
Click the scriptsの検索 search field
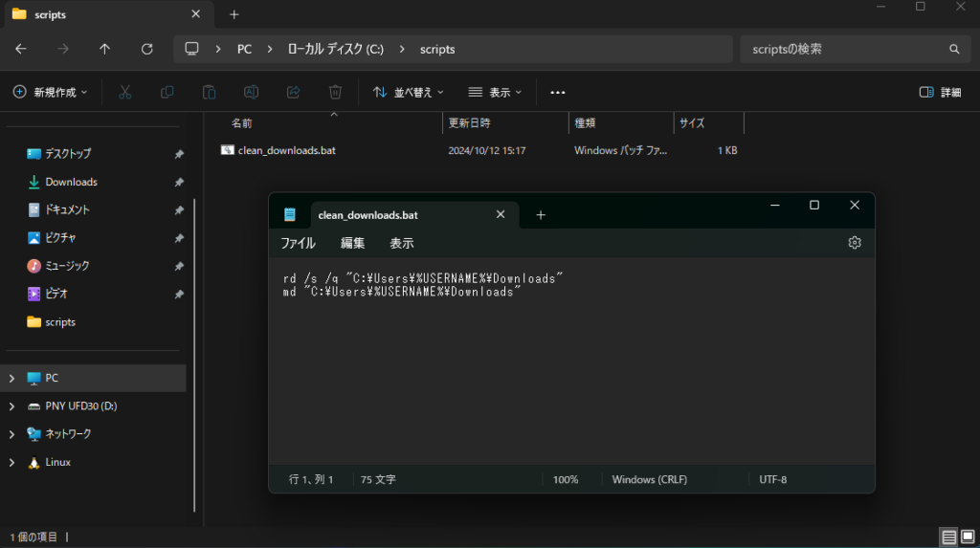(x=842, y=49)
